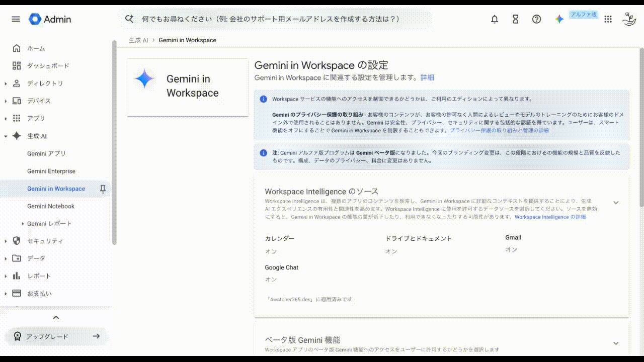Click the Apps grid icon in sidebar
The image size is (644, 362).
[17, 119]
